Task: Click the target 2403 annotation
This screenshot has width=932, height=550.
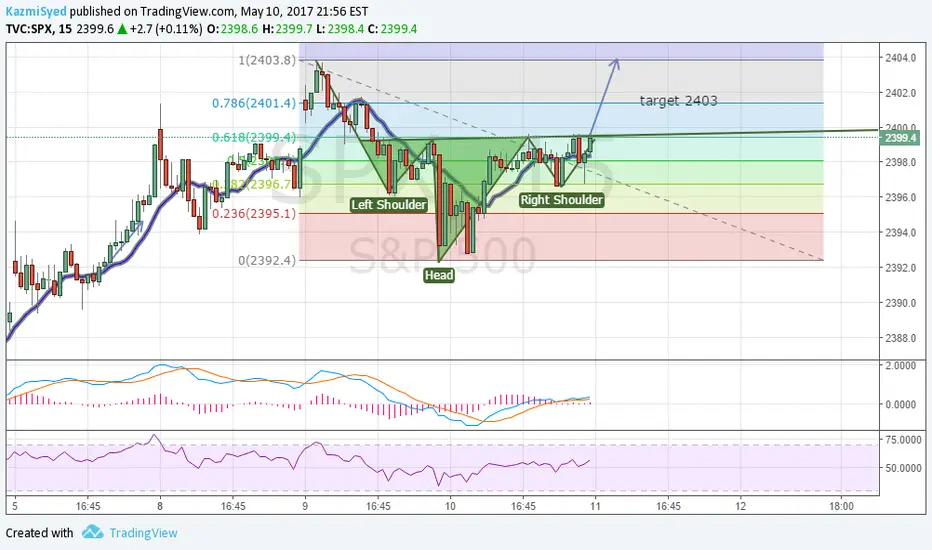Action: [678, 101]
